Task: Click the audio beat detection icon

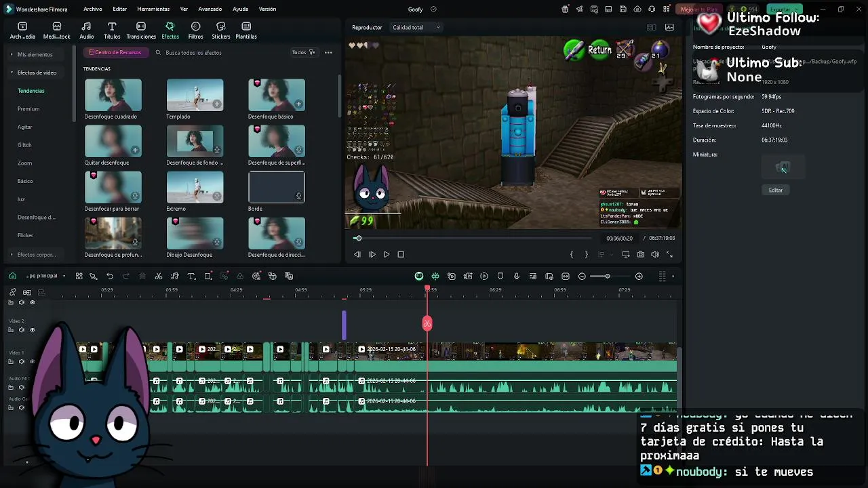Action: (175, 276)
